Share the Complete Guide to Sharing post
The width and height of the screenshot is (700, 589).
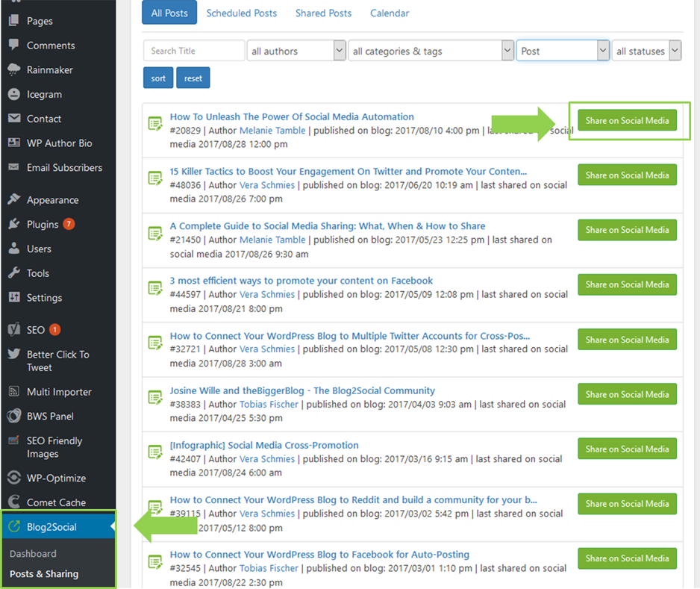click(x=627, y=229)
